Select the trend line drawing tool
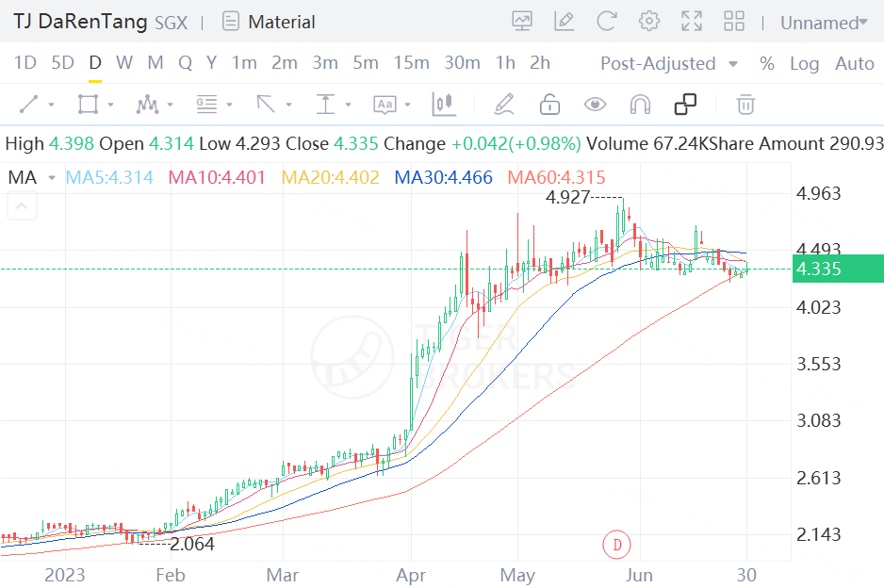884x588 pixels. [x=29, y=105]
